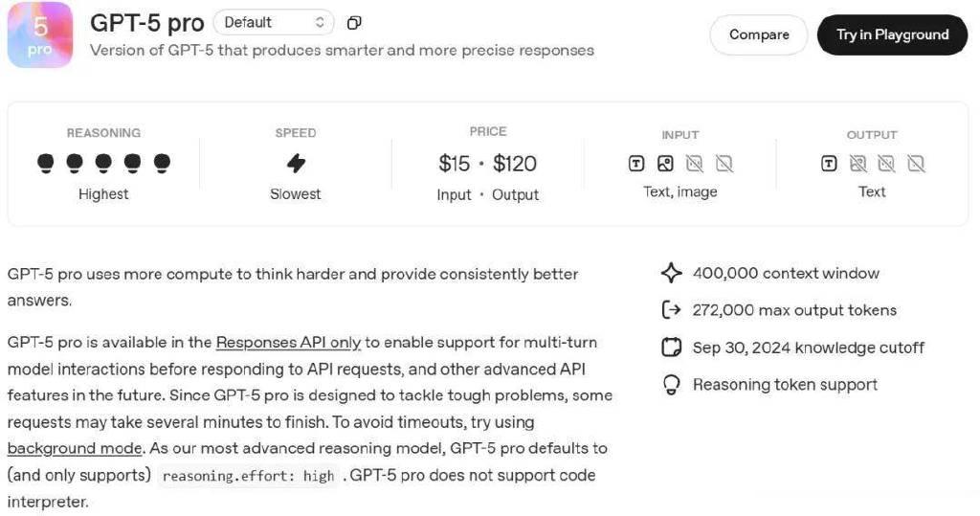Click the text input modality icon

click(636, 164)
